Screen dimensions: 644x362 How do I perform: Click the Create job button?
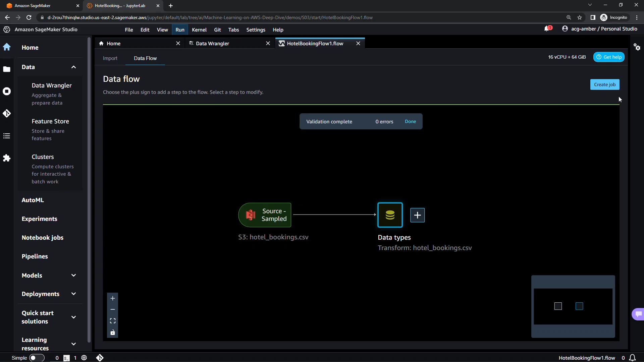pyautogui.click(x=604, y=85)
